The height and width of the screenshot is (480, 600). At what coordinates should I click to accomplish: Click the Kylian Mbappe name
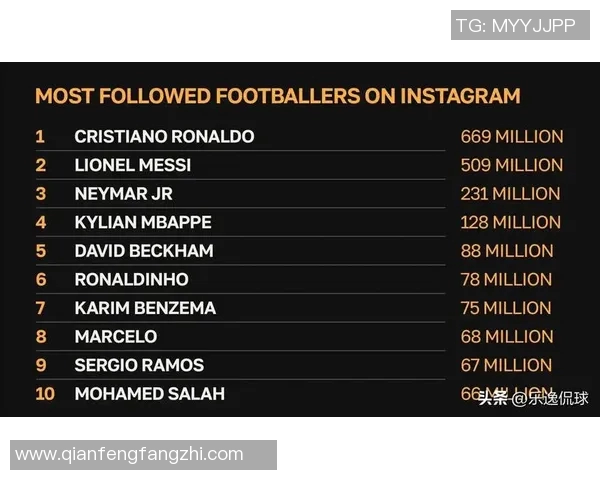pyautogui.click(x=143, y=222)
